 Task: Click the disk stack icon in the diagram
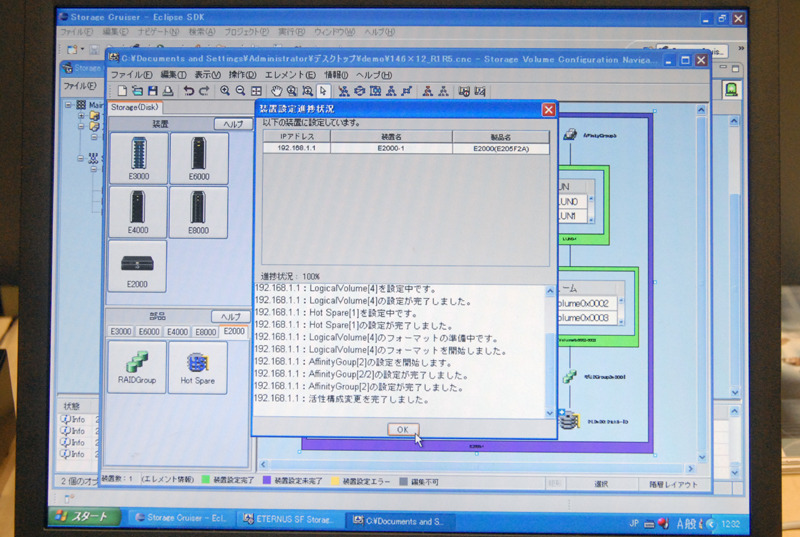569,420
